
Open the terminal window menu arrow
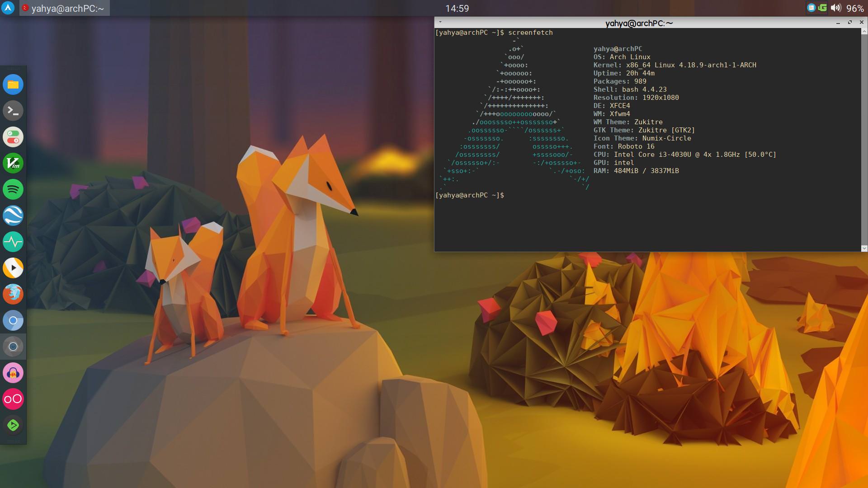440,22
